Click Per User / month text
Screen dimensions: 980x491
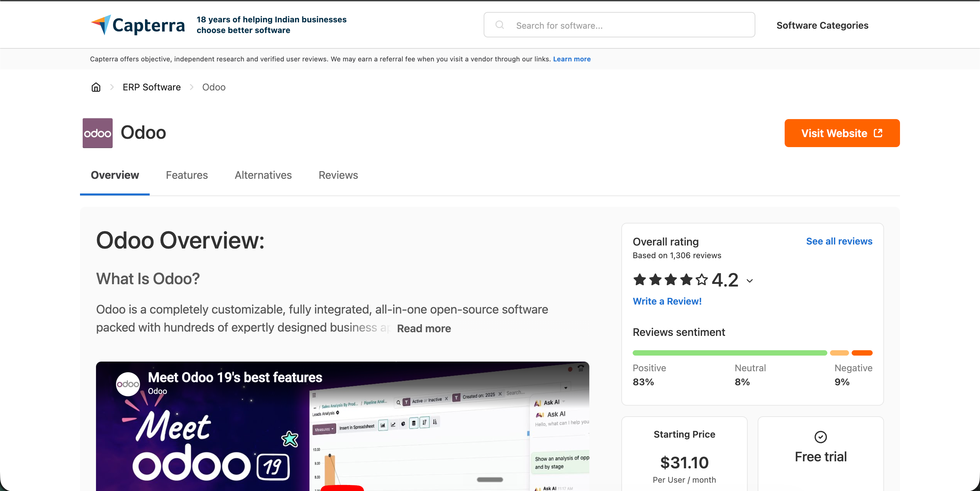point(684,480)
